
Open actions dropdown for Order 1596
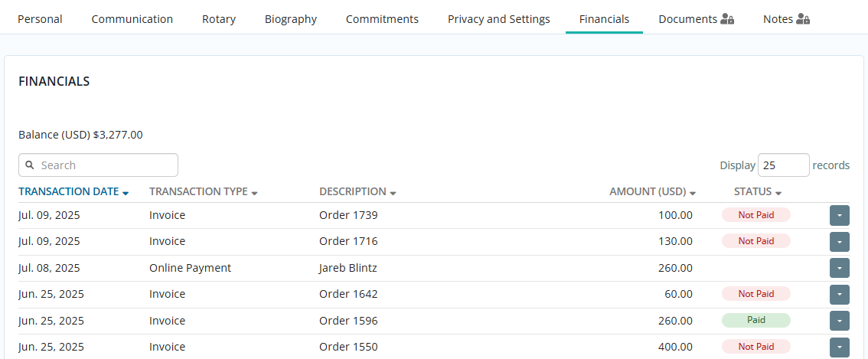(839, 320)
